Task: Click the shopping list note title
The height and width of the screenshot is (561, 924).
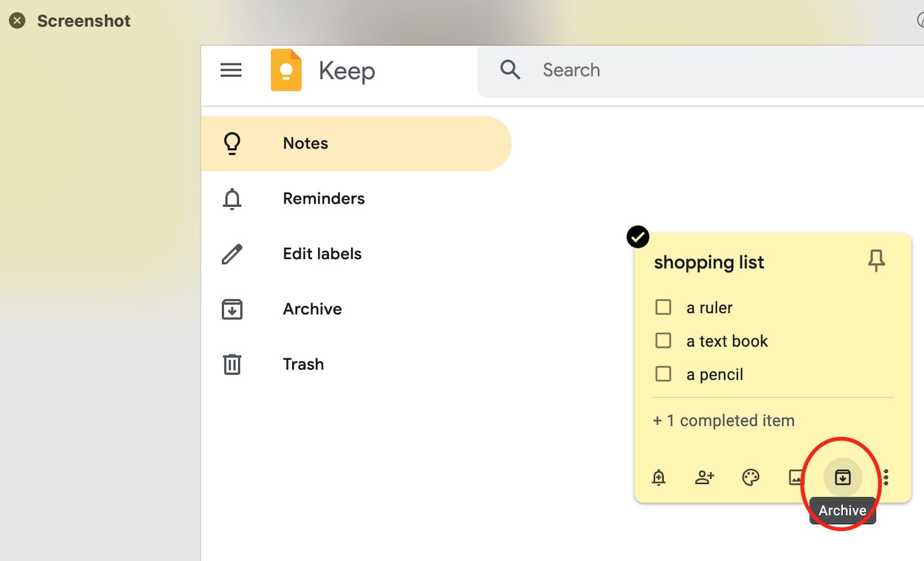Action: coord(709,262)
